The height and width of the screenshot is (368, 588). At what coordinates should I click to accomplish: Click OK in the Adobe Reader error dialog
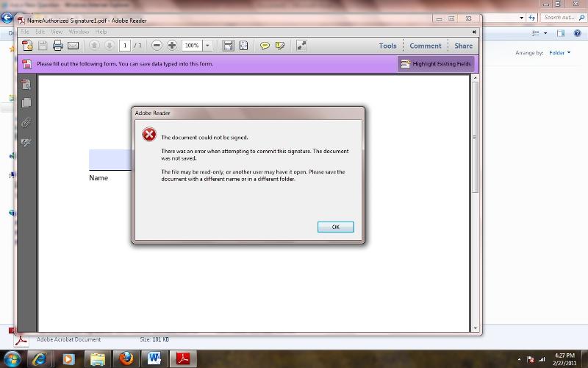tap(335, 227)
